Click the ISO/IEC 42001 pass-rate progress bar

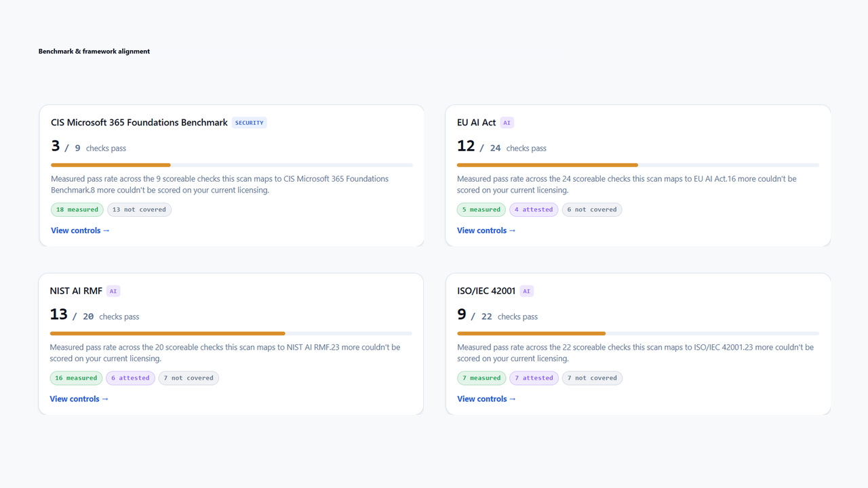point(638,333)
